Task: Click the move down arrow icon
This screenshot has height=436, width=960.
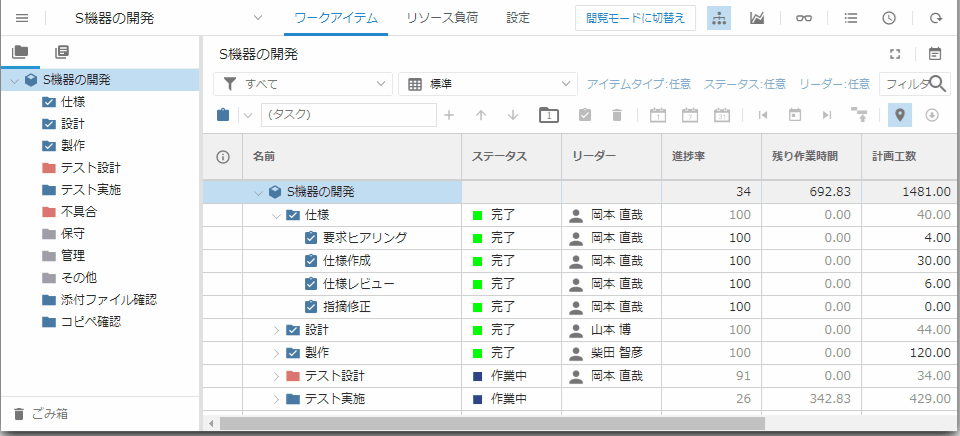Action: 514,115
